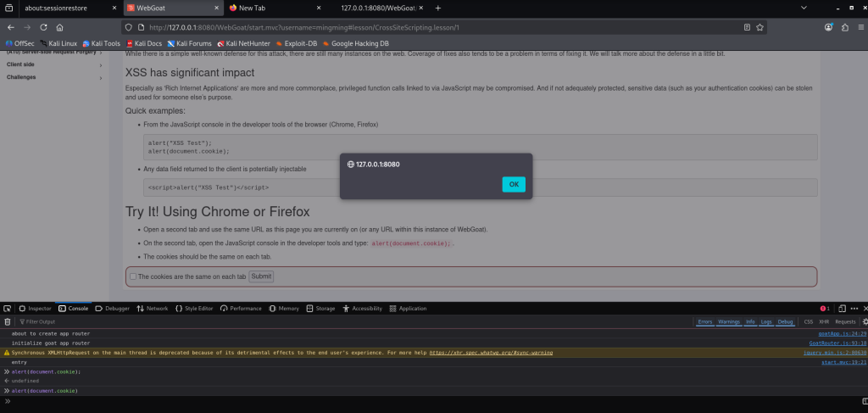Click the browser forward arrow
Viewport: 868px width, 413px height.
(x=27, y=27)
